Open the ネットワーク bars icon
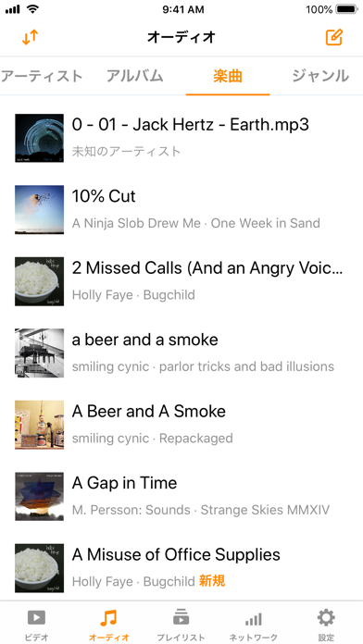The image size is (363, 644). 254,618
